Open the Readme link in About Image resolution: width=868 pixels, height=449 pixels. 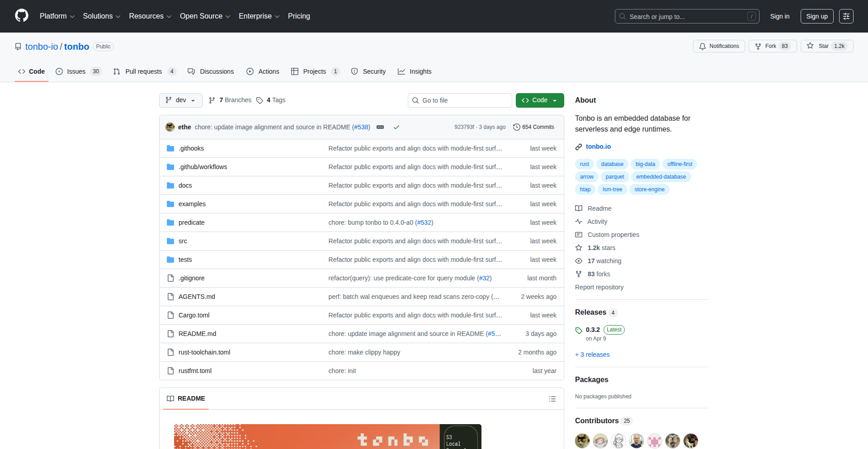(594, 208)
